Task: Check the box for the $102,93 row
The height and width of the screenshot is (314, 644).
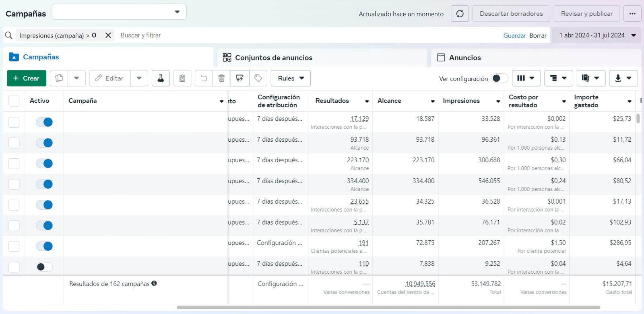Action: pos(14,225)
